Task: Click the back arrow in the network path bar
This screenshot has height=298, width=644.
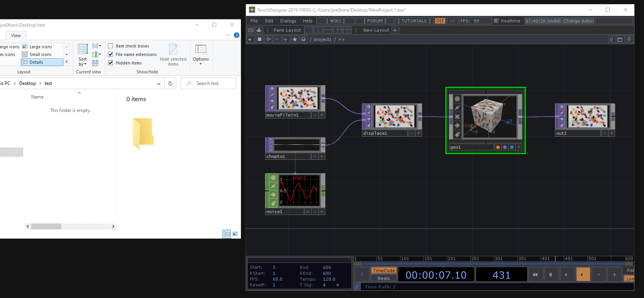Action: (269, 39)
